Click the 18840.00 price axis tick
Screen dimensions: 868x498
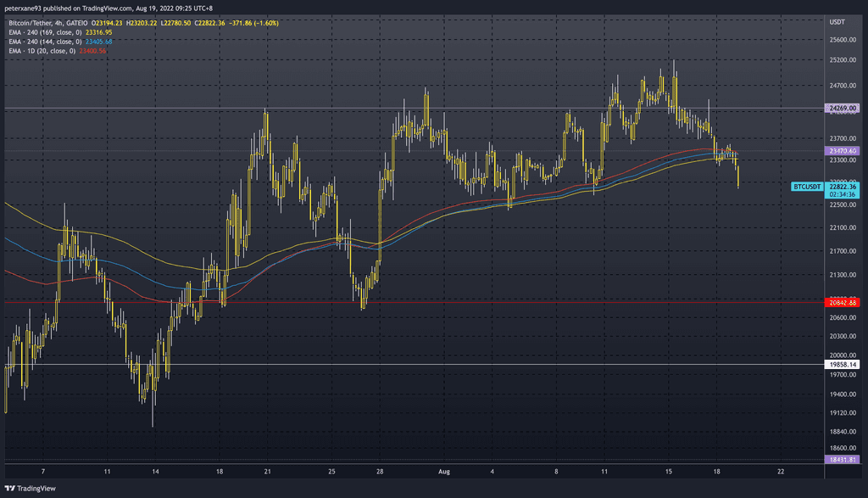pos(843,432)
